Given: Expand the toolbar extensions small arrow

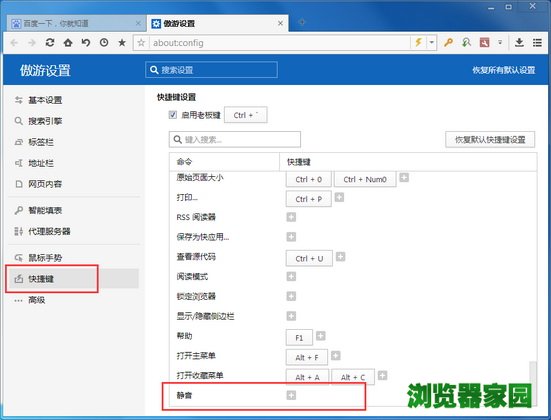Looking at the screenshot, I should tap(500, 43).
